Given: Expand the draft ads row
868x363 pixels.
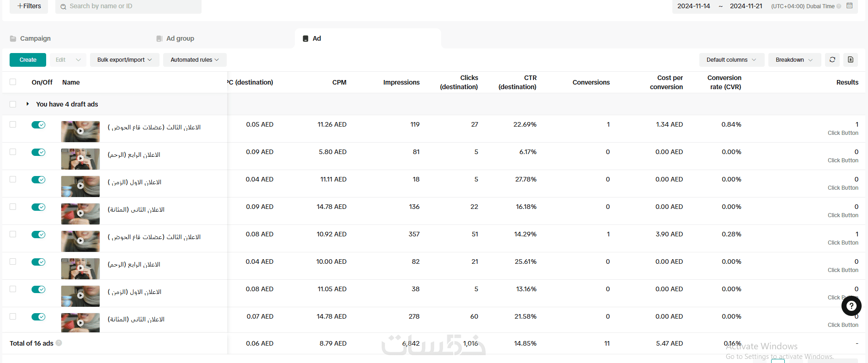Looking at the screenshot, I should (28, 104).
